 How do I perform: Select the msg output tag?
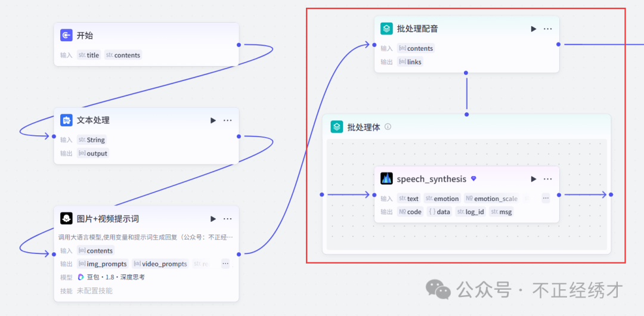point(501,212)
